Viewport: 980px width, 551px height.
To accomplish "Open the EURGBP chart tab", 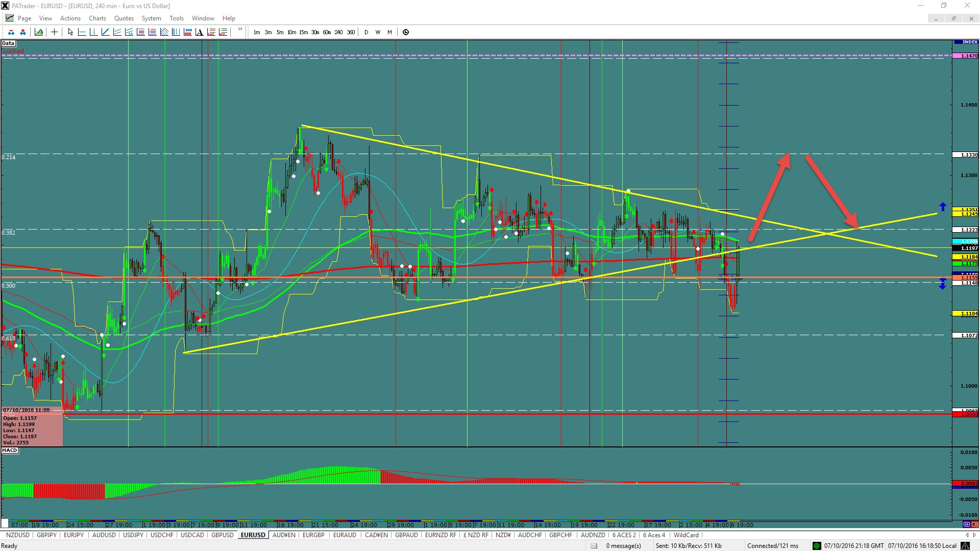I will point(313,535).
